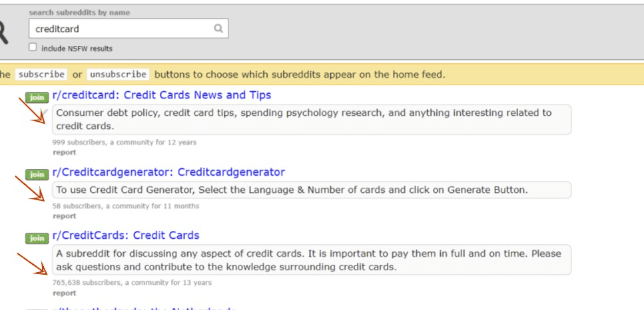Enable the include NSFW results checkbox

33,47
